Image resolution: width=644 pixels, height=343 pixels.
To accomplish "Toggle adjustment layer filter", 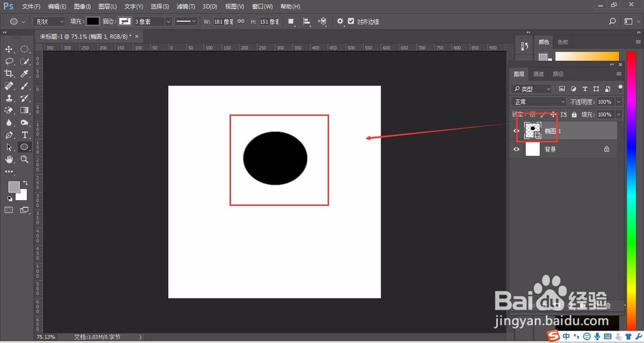I will click(573, 89).
